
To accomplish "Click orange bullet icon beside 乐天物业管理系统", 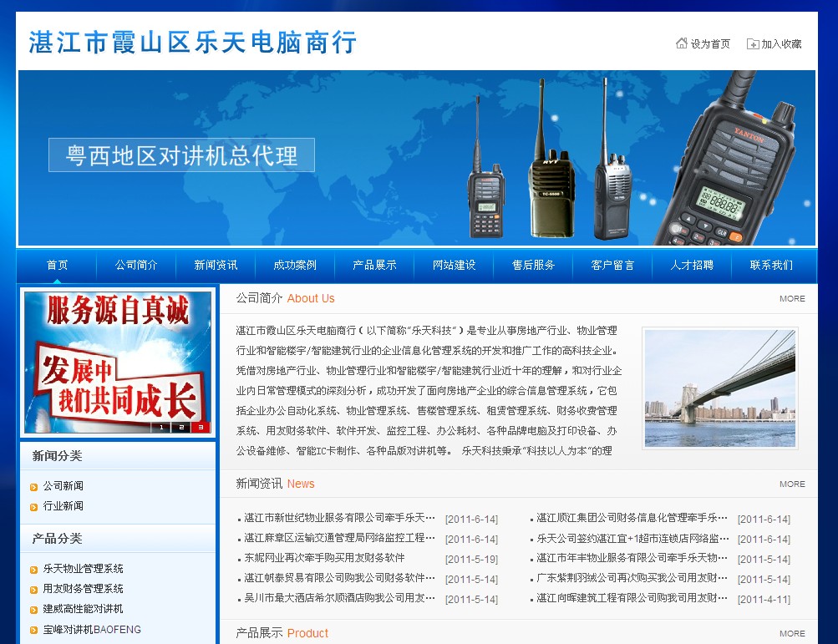I will (x=33, y=570).
